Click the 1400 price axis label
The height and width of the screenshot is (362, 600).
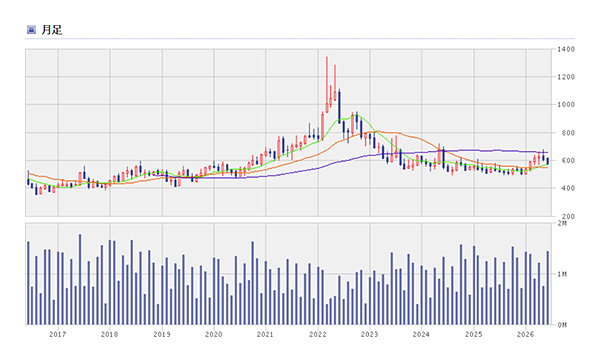coord(566,49)
